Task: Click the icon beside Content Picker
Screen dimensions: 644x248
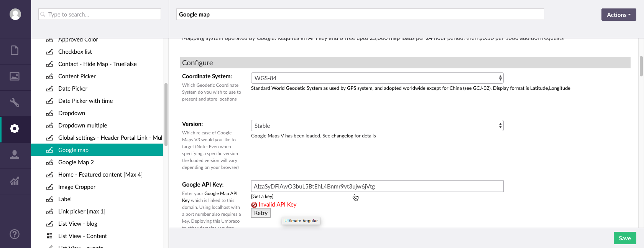Action: 49,76
